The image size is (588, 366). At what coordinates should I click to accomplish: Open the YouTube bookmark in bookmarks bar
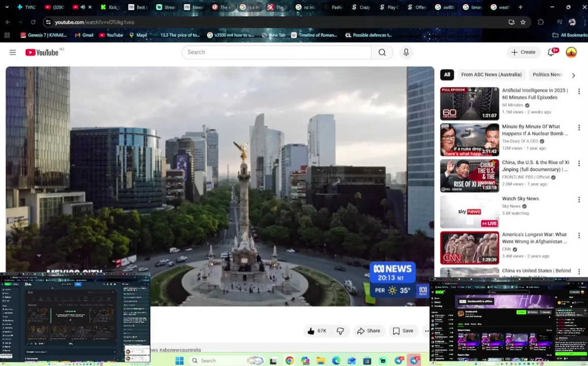tap(111, 35)
